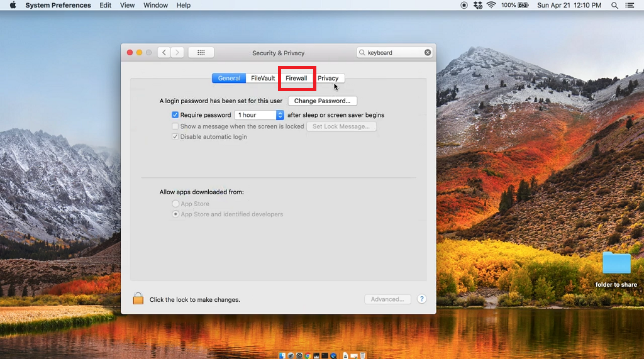
Task: Open QuickTime Player in the Dock
Action: point(333,356)
